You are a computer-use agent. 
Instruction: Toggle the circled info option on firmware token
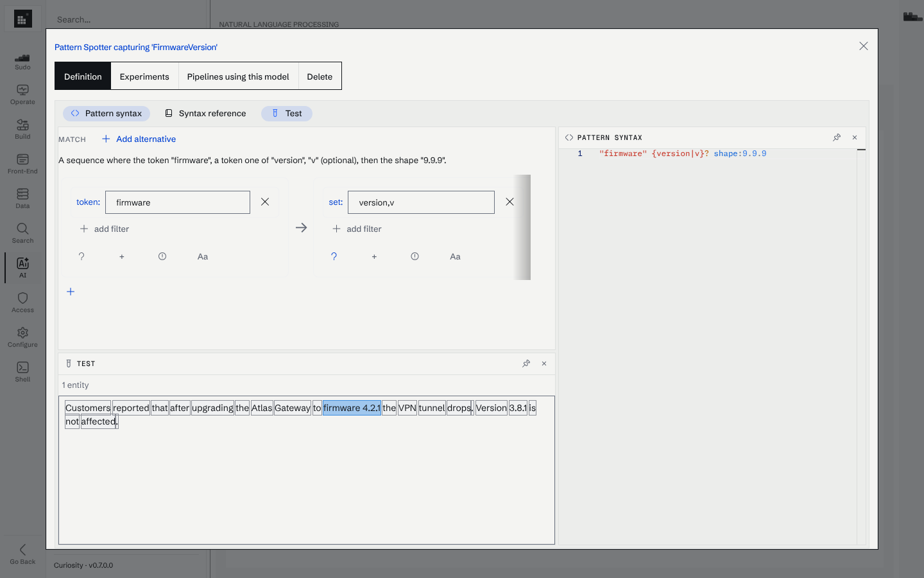[162, 256]
